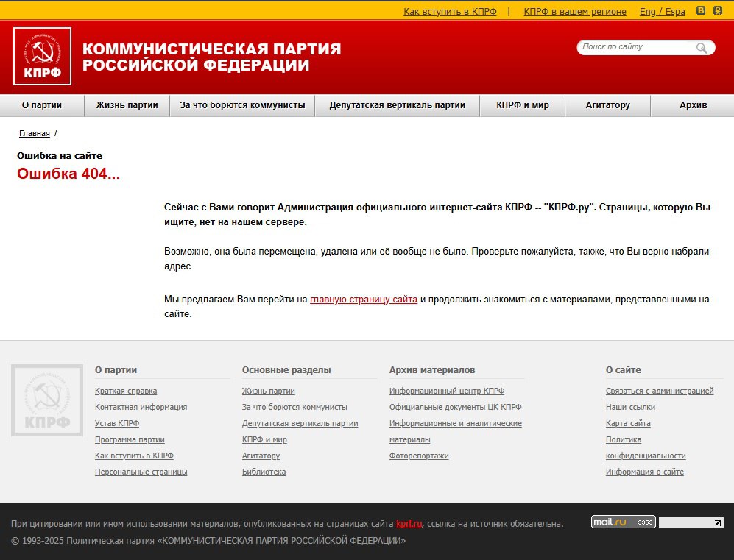Open the О партии menu

[x=42, y=105]
